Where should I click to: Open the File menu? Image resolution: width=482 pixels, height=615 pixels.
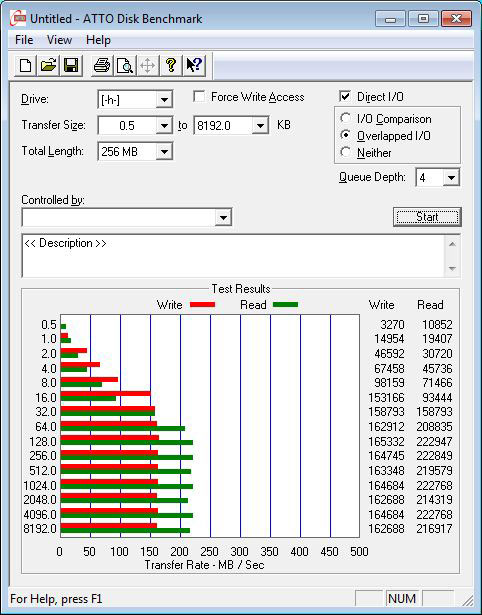tap(24, 40)
